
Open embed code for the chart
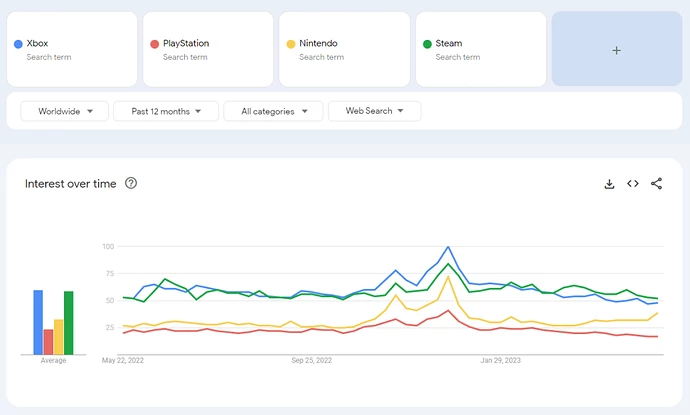click(633, 184)
